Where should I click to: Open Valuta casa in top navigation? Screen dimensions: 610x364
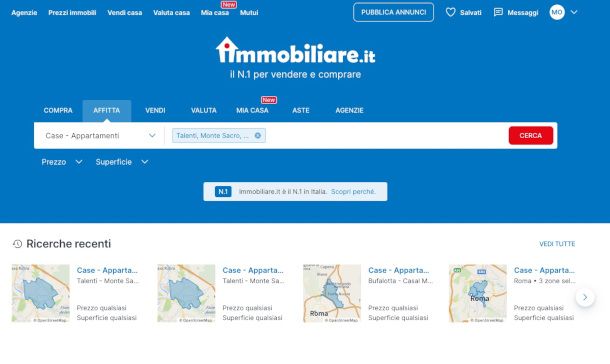172,12
